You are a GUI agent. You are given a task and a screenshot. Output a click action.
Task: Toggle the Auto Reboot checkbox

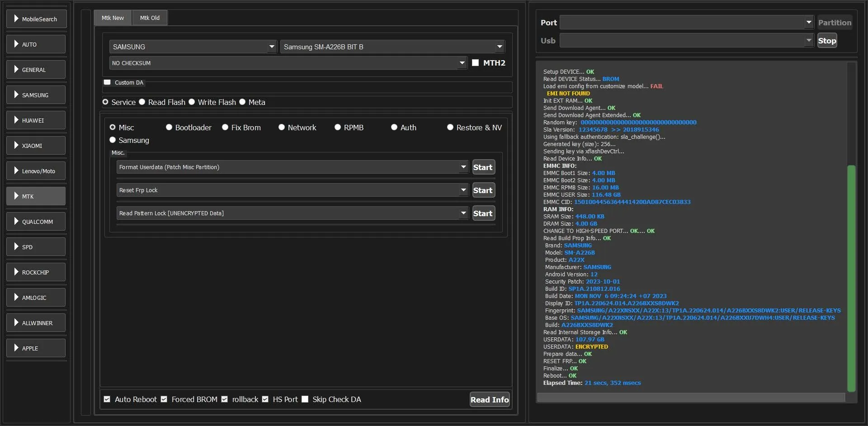pyautogui.click(x=107, y=399)
